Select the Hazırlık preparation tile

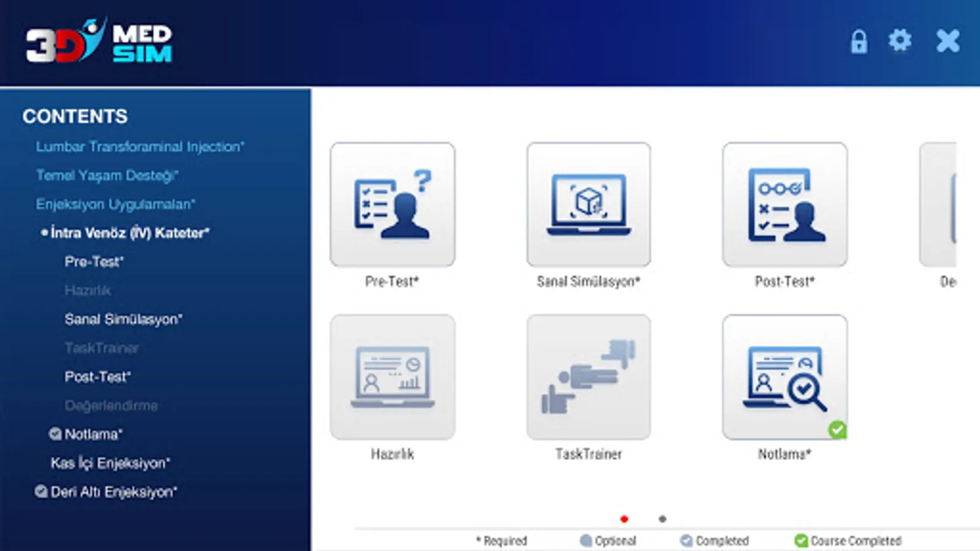pos(393,377)
